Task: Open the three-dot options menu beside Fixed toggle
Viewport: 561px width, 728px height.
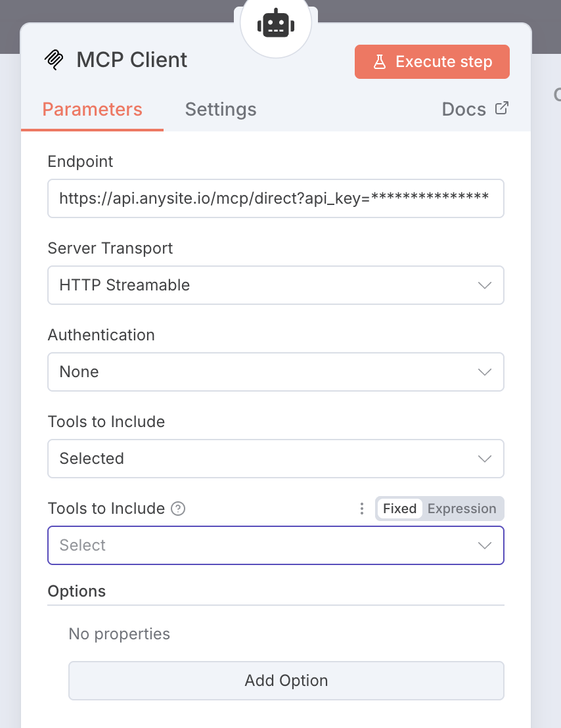Action: 361,509
